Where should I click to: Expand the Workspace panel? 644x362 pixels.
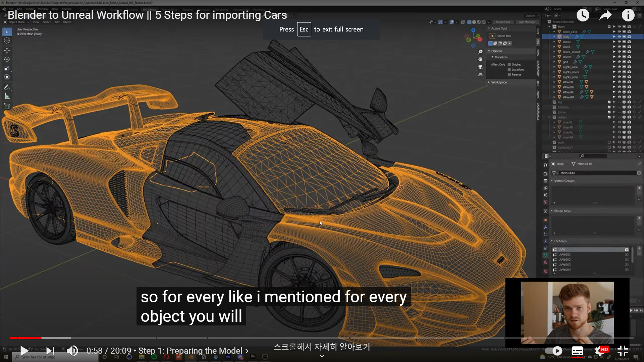pyautogui.click(x=499, y=82)
